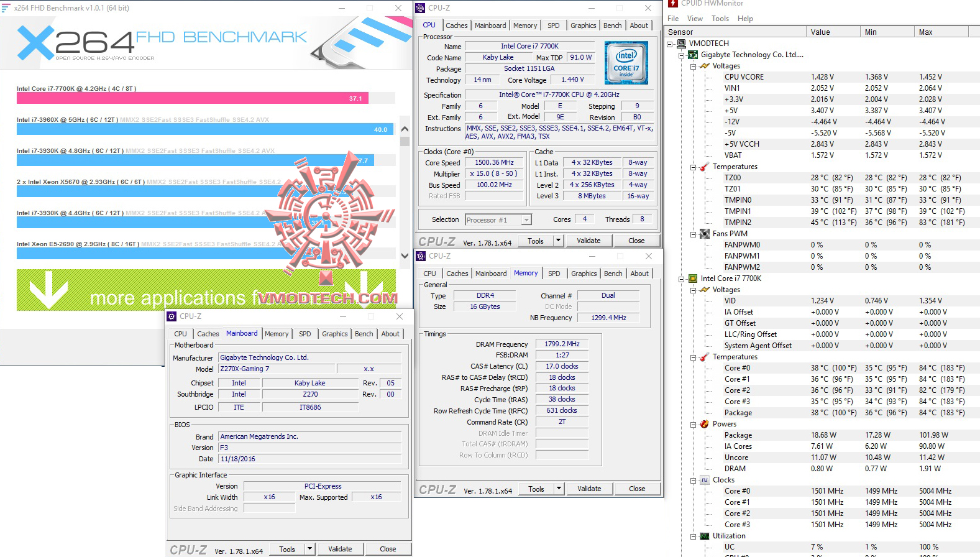Open the Help menu in HWMonitor
980x557 pixels.
pos(745,19)
